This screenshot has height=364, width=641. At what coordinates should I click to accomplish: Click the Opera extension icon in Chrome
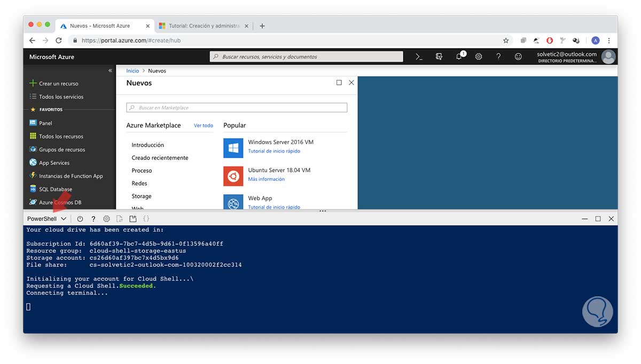pos(550,41)
